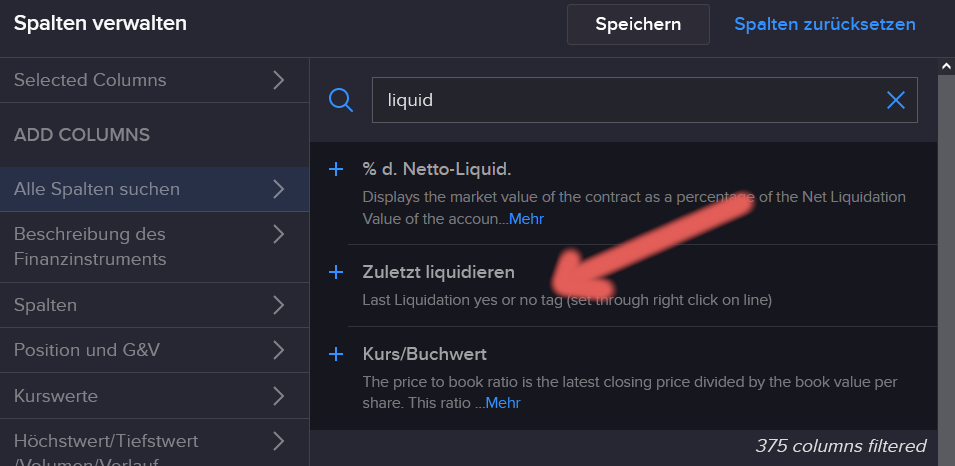Add the 'Zuletzt liquidieren' column via plus icon

[336, 272]
